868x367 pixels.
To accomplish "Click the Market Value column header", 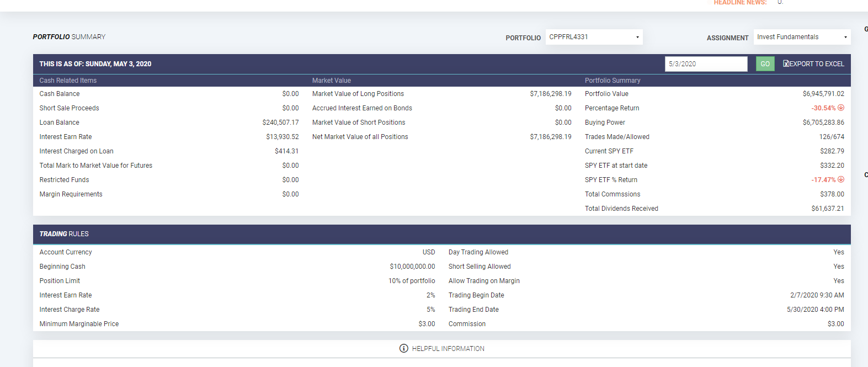I will pos(331,81).
